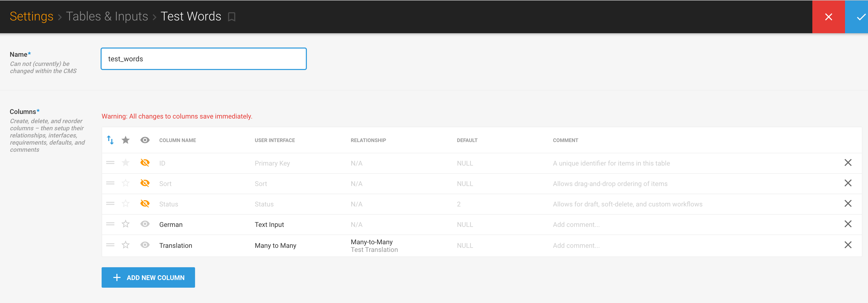The width and height of the screenshot is (868, 303).
Task: Remove the German column using X
Action: click(848, 224)
